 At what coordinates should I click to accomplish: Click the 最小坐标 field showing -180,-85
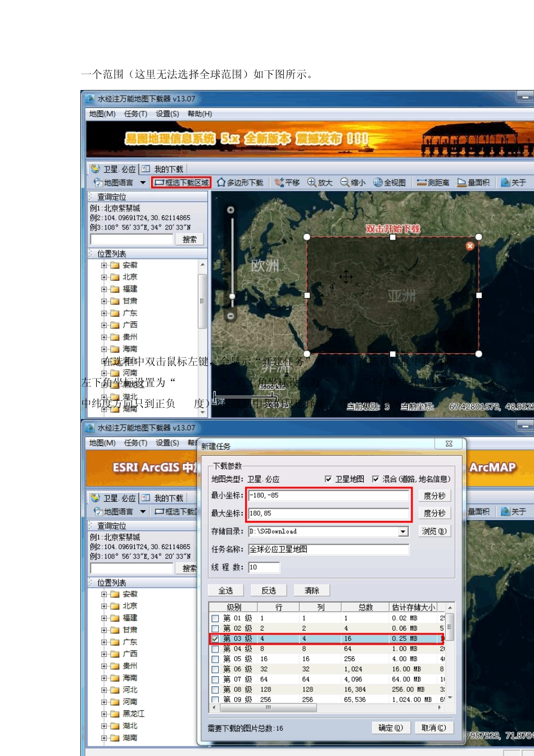[328, 496]
